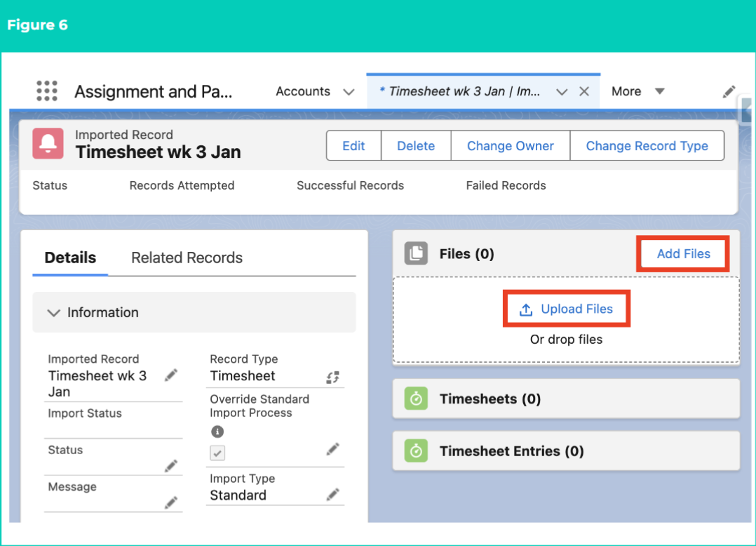Click the Timesheet record type value
Image resolution: width=756 pixels, height=546 pixels.
pyautogui.click(x=243, y=375)
